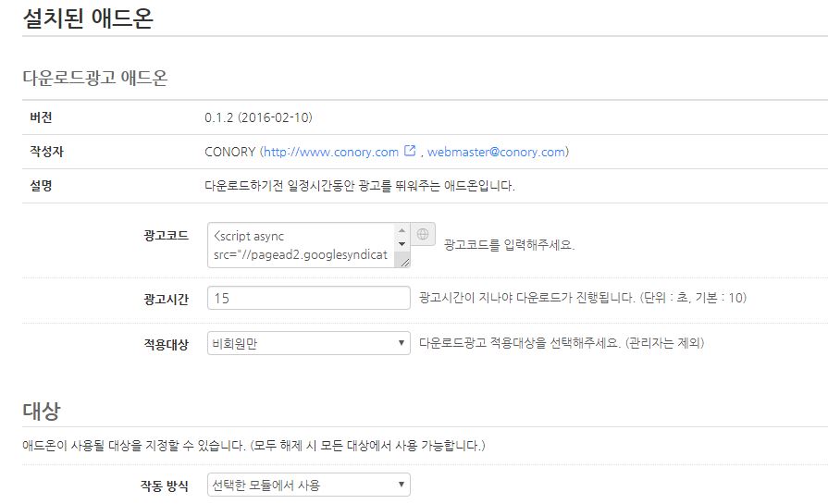Viewport: 828px width, 504px height.
Task: Click down arrow in 광고코드 textarea scrollbar
Action: [402, 244]
